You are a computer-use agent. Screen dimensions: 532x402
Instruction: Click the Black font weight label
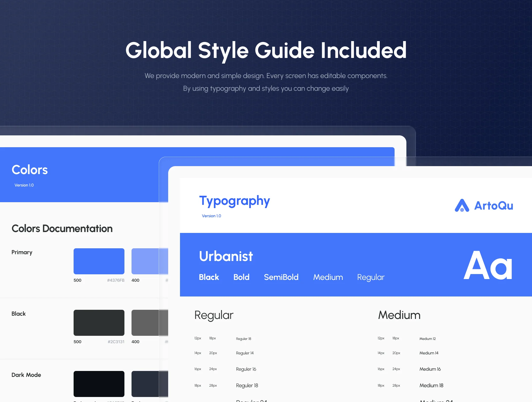(x=209, y=277)
